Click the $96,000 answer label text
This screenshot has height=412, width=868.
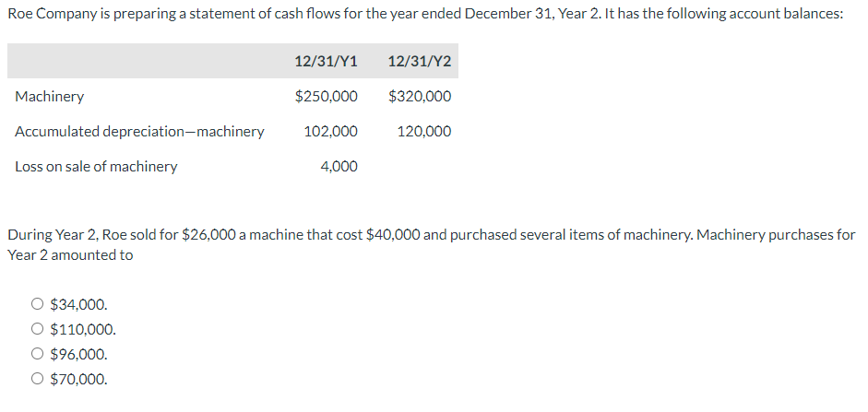click(x=78, y=355)
